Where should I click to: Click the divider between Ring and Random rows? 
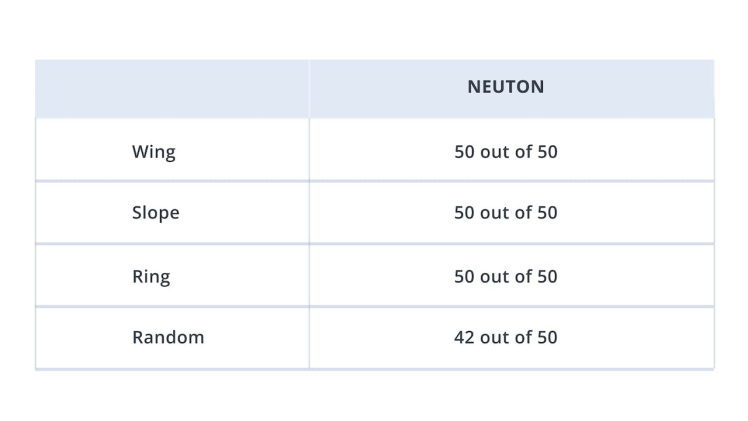(x=374, y=306)
